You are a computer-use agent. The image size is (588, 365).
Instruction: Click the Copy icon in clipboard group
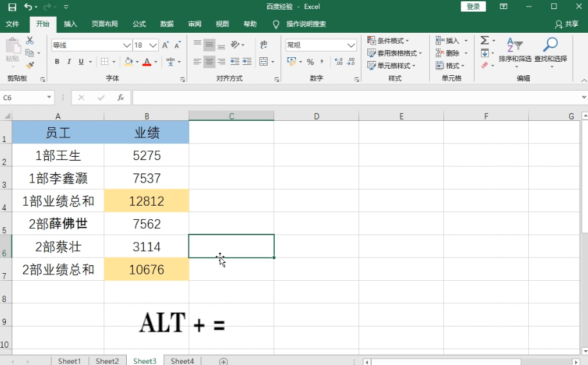[30, 53]
